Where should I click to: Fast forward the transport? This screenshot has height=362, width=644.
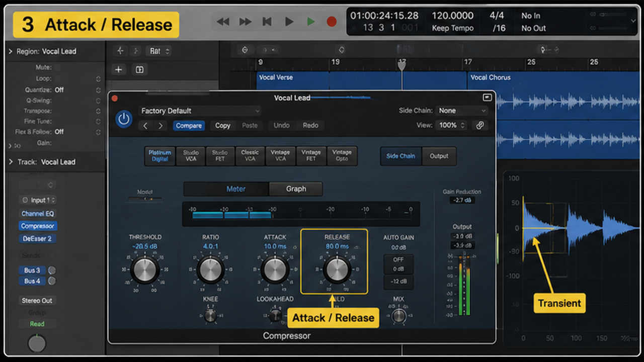click(245, 22)
